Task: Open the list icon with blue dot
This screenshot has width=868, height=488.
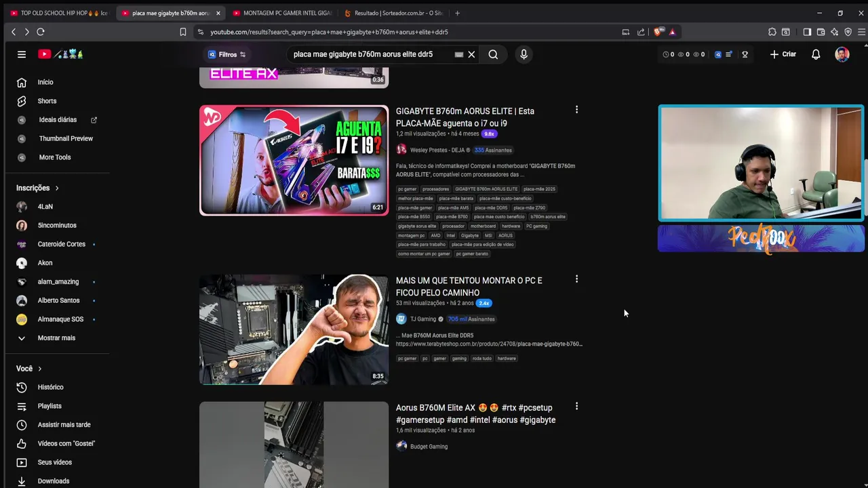Action: tap(728, 54)
